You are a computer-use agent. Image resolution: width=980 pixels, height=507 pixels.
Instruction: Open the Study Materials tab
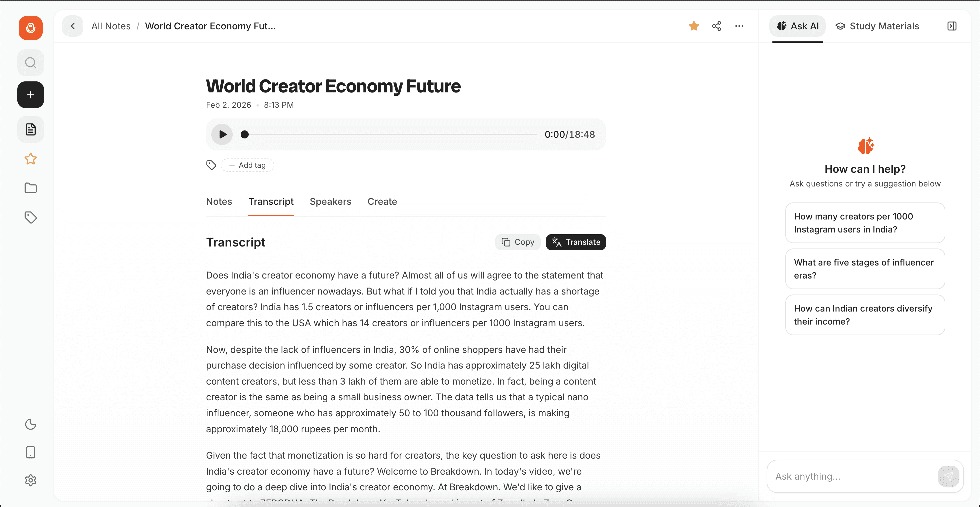pyautogui.click(x=877, y=26)
